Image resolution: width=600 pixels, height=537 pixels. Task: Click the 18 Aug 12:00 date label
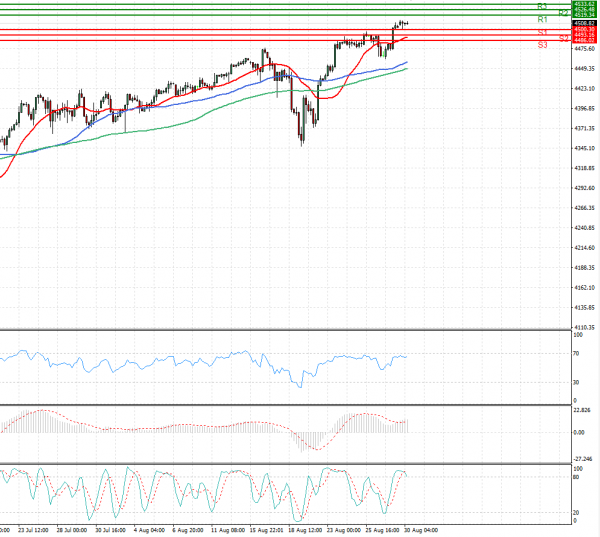305,530
